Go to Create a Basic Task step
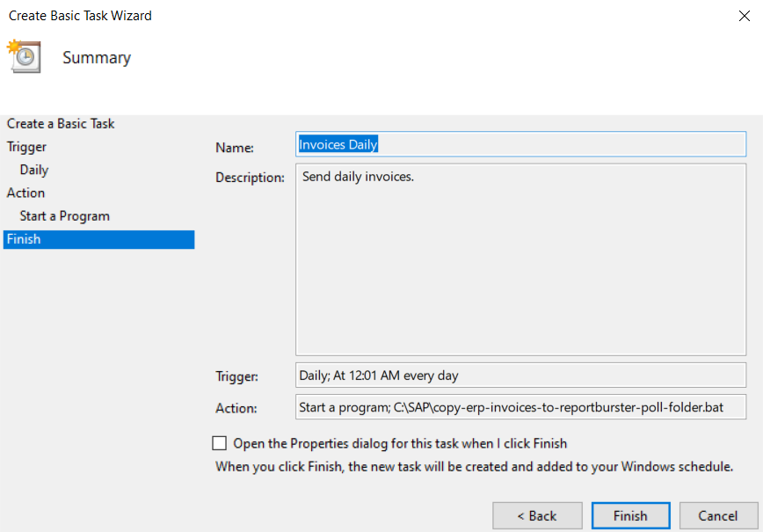 (61, 124)
